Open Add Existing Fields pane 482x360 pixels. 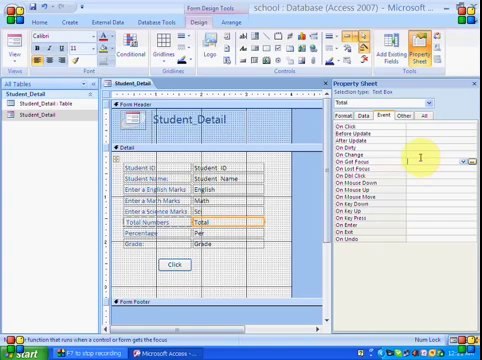point(391,49)
